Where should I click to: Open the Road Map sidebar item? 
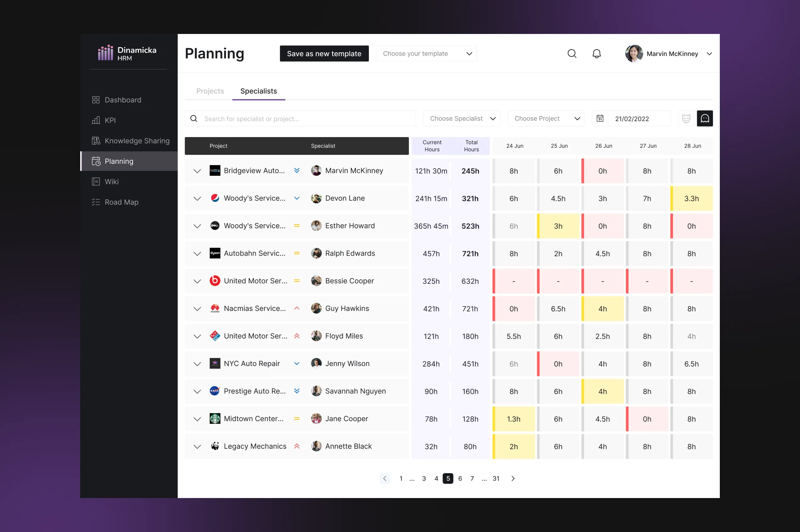(121, 202)
